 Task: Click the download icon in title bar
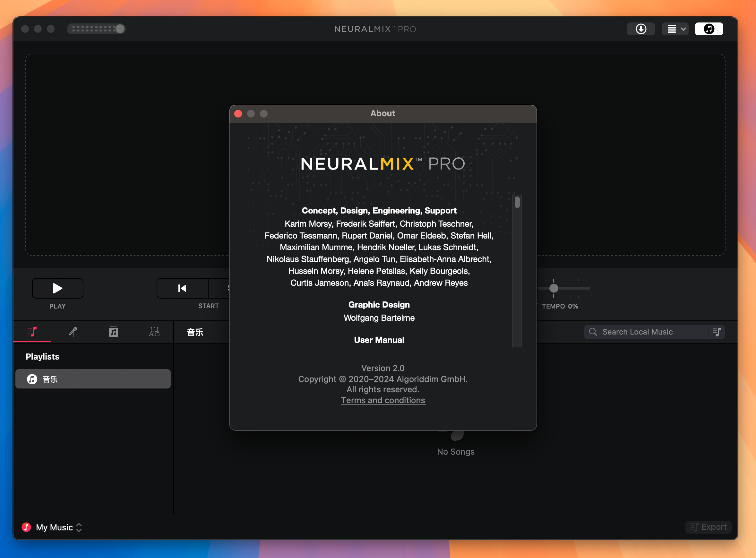pos(642,28)
